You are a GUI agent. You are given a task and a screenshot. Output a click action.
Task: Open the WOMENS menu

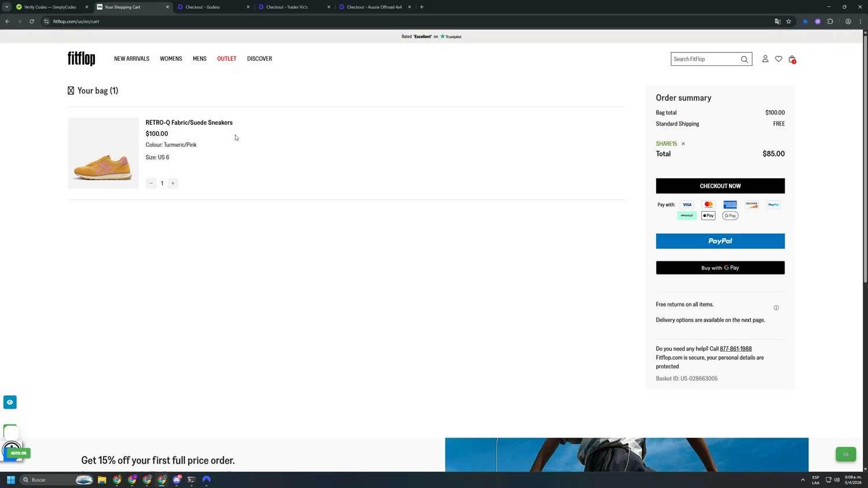(x=171, y=59)
